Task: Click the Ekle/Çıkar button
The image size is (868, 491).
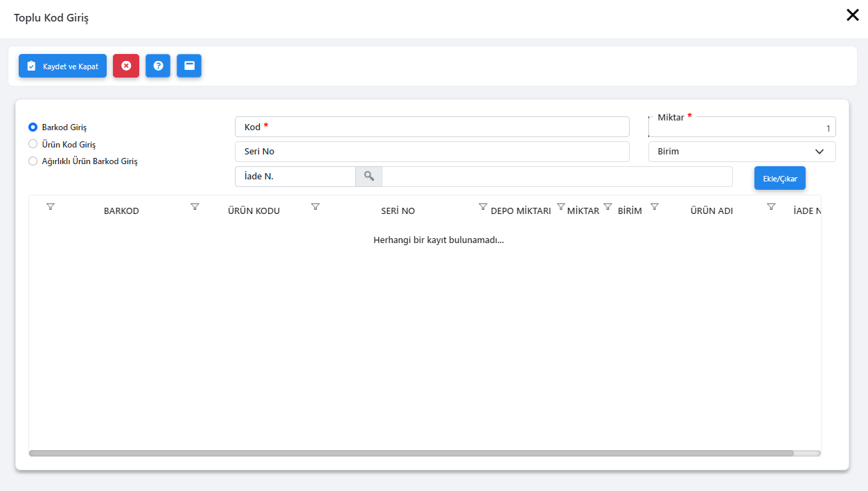Action: 779,178
